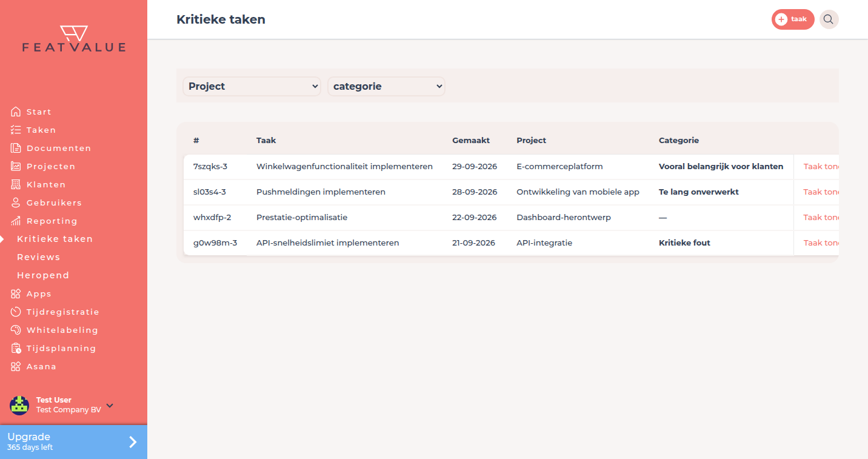Click the Ontwikkeling van mobiele app cell
Viewport: 868px width, 459px height.
coord(578,192)
